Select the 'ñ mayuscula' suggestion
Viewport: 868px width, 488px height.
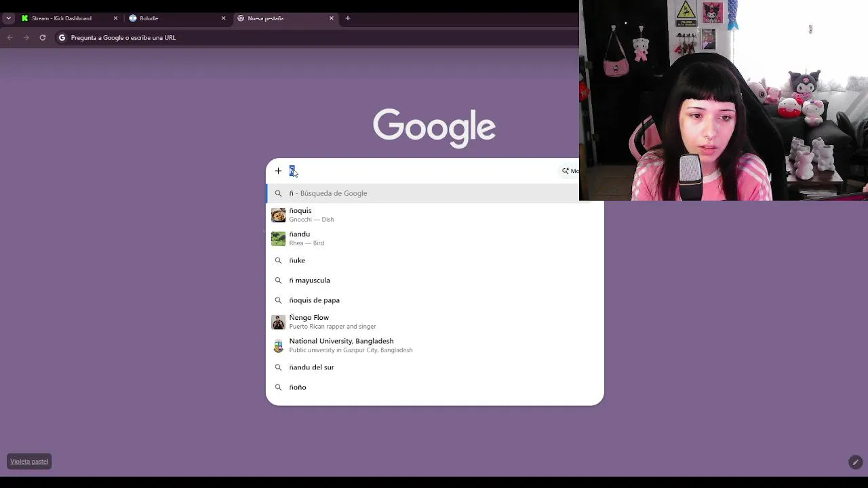(x=435, y=280)
